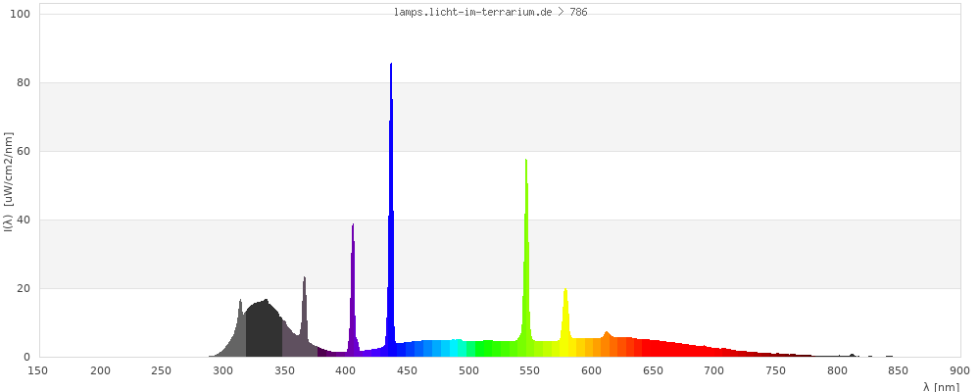This screenshot has width=980, height=392.
Task: Click the y-axis tick value 0
Action: [x=28, y=357]
